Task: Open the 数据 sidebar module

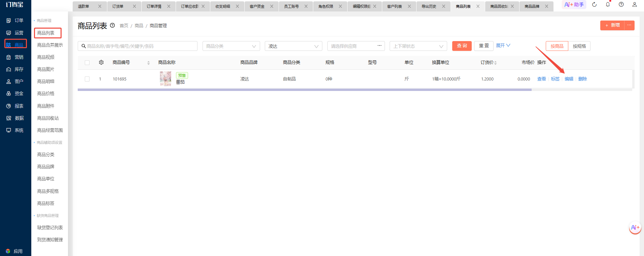Action: [x=15, y=118]
